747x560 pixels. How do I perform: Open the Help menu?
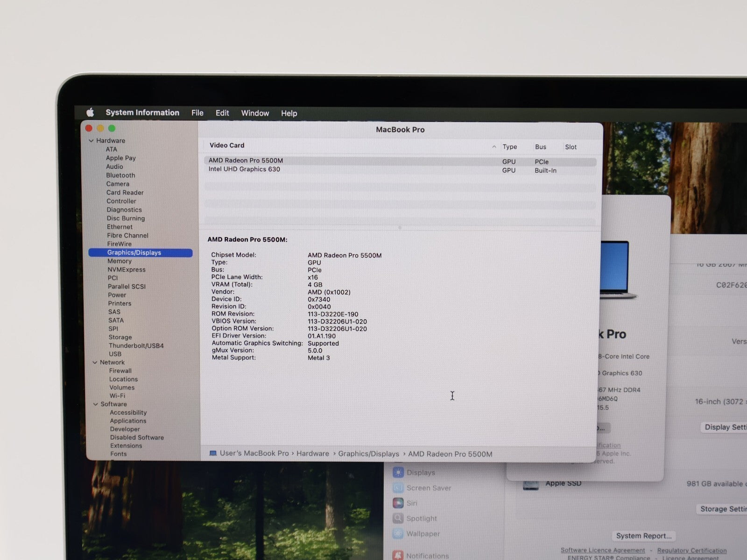point(289,113)
